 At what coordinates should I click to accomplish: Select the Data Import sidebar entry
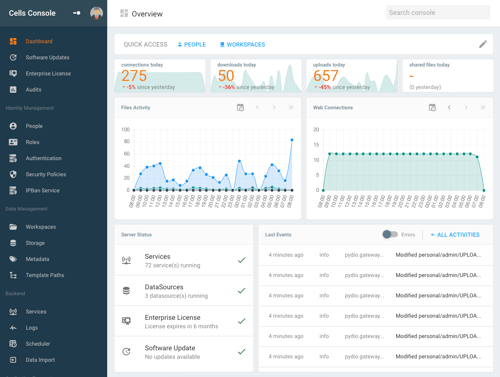(40, 360)
